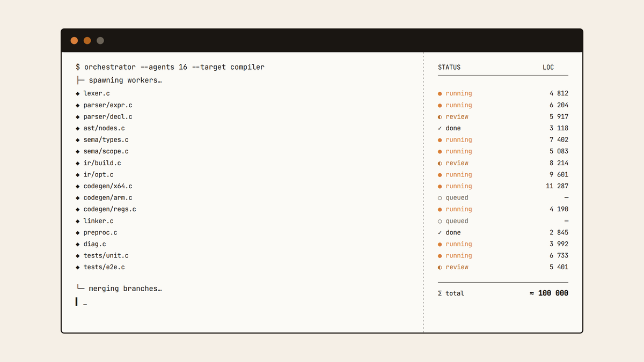Click the LOC value 9 601

[559, 175]
